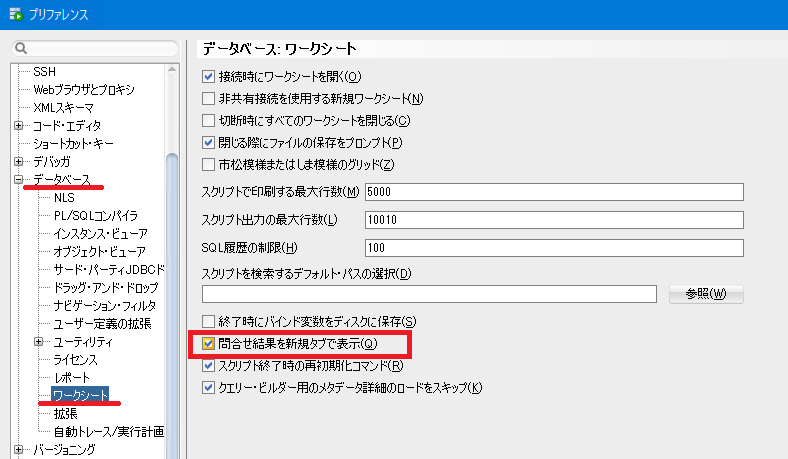Select XMLスキーマ tree item
Image resolution: width=788 pixels, height=459 pixels.
[63, 108]
